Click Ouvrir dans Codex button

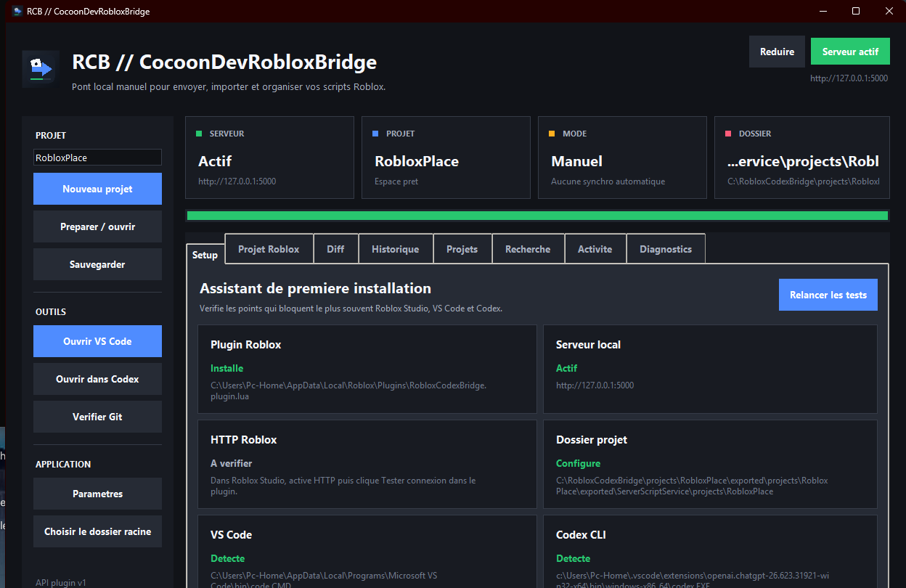(x=97, y=379)
